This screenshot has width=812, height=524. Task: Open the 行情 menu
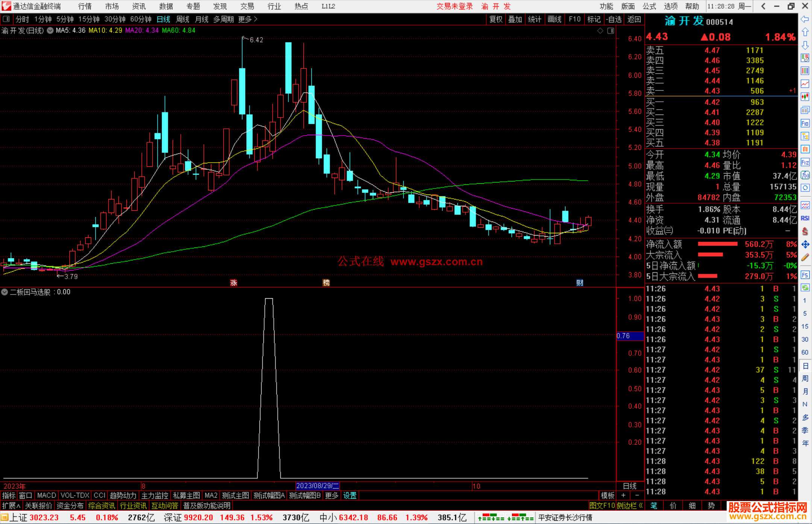[85, 6]
